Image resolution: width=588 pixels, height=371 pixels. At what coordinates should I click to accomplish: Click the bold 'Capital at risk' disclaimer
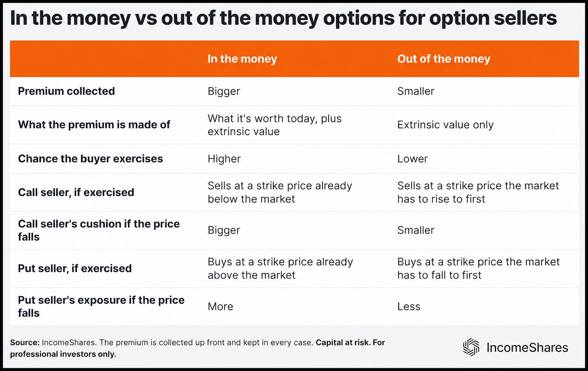tap(341, 343)
